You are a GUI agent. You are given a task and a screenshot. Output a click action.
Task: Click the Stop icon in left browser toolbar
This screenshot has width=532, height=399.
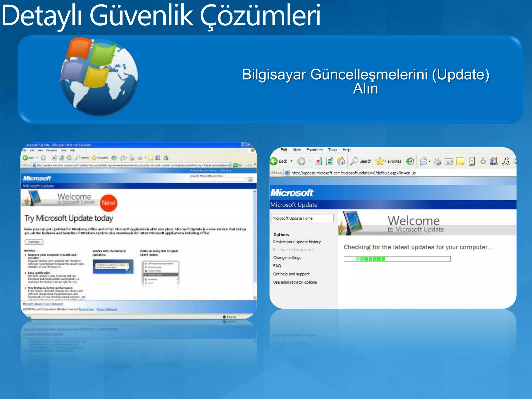click(x=54, y=158)
